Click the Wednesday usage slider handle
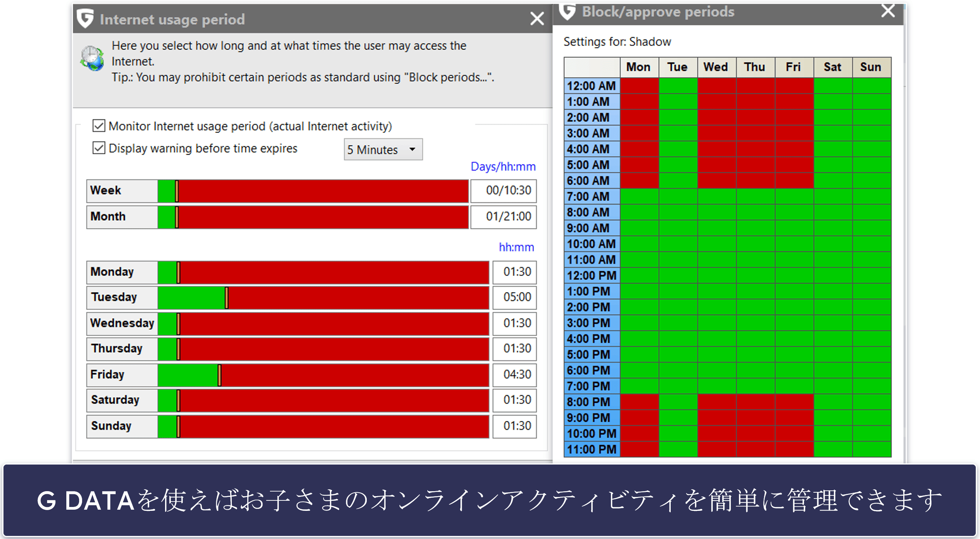The height and width of the screenshot is (539, 980). tap(178, 324)
